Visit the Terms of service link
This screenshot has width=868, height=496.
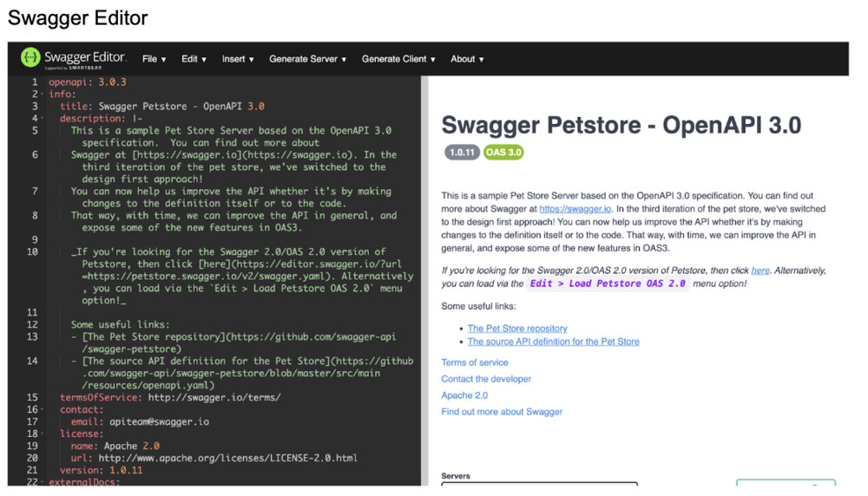[x=475, y=362]
